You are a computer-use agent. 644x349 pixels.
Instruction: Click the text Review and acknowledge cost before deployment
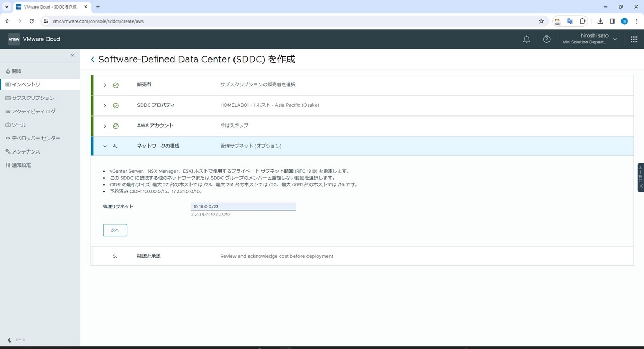276,256
